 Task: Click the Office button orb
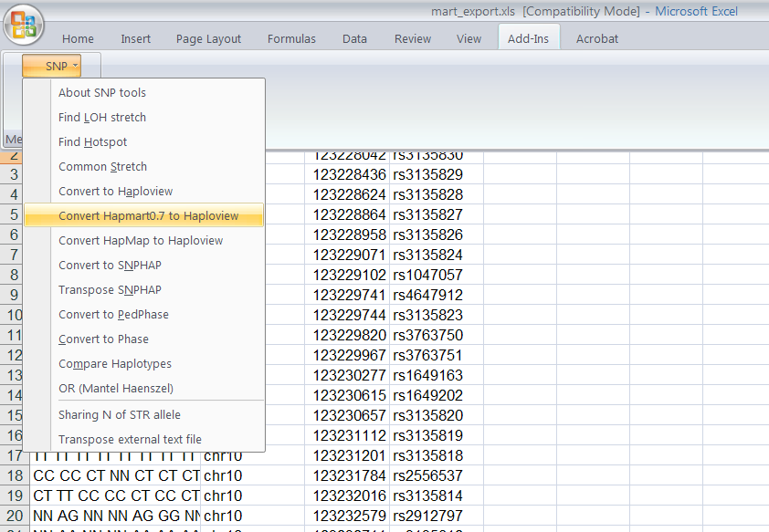(24, 25)
